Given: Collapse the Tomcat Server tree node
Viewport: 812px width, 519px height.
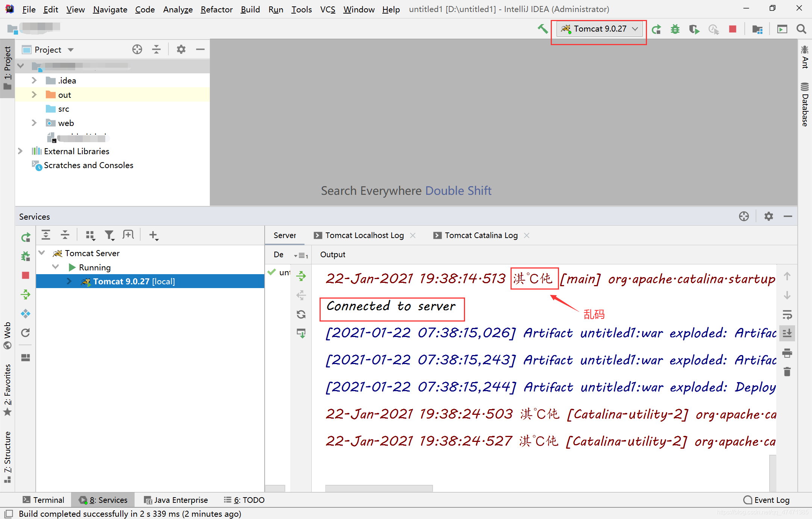Looking at the screenshot, I should 42,253.
